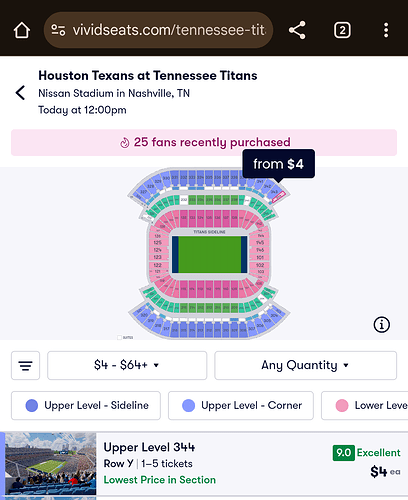Expand the $4 - $64+ price dropdown
Screen dimensions: 408x500
pyautogui.click(x=127, y=365)
